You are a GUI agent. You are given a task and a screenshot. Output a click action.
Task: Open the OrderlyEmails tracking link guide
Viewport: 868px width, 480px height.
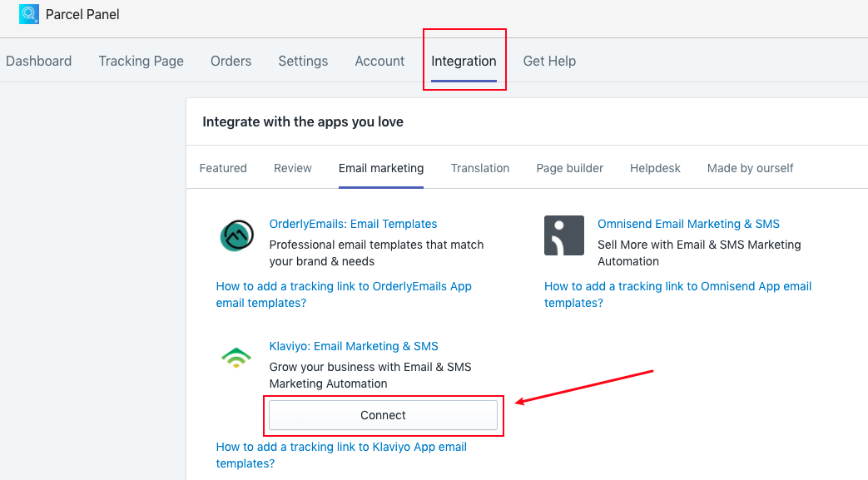[x=344, y=294]
